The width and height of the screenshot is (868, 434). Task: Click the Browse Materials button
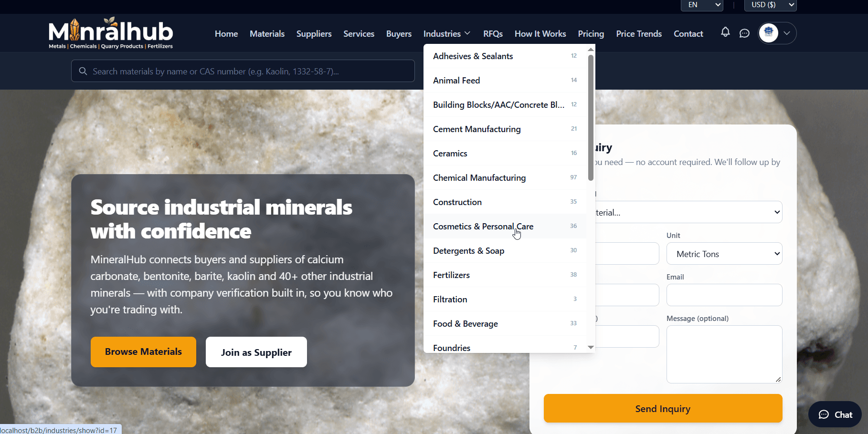(143, 352)
